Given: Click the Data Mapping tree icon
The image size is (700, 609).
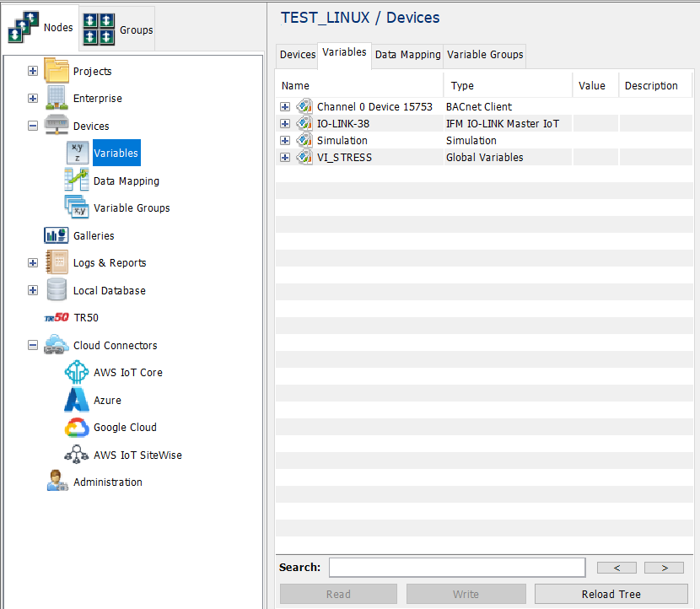Looking at the screenshot, I should point(77,181).
